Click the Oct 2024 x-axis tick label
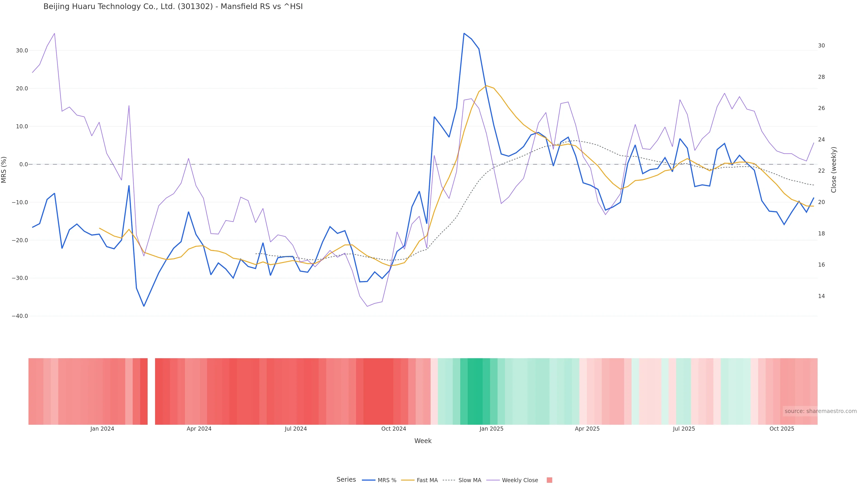Image resolution: width=868 pixels, height=488 pixels. 394,429
